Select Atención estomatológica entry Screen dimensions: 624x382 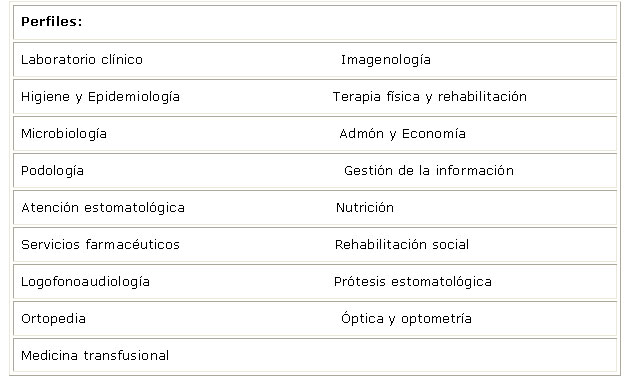[x=103, y=208]
